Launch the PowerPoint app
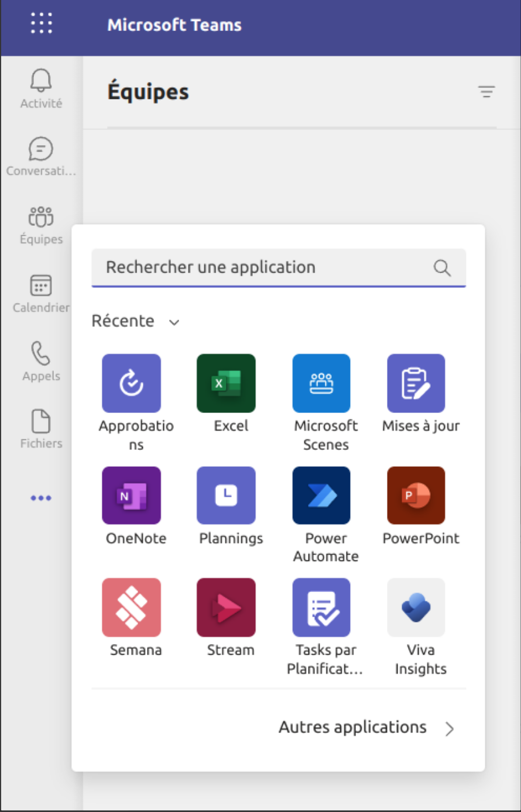521x812 pixels. tap(416, 496)
